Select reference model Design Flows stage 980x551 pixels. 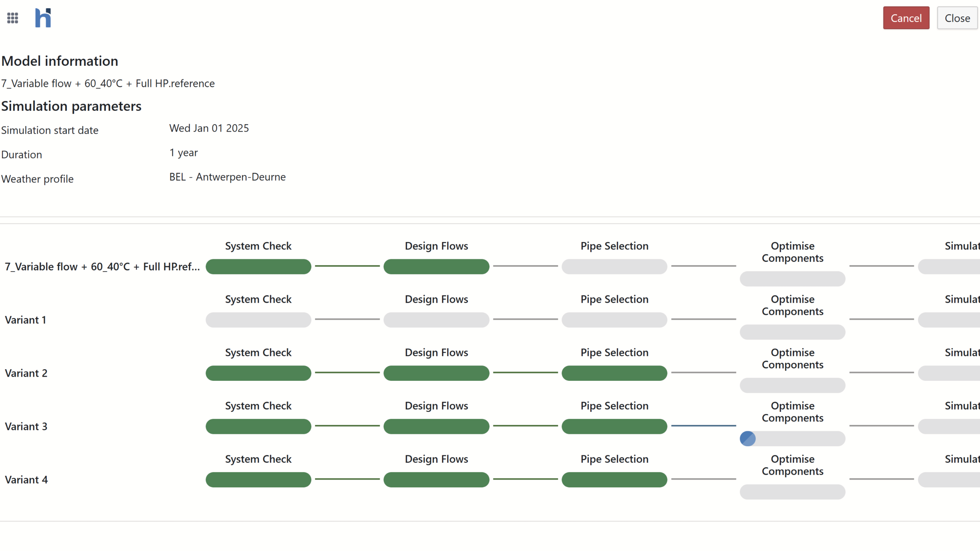[436, 267]
